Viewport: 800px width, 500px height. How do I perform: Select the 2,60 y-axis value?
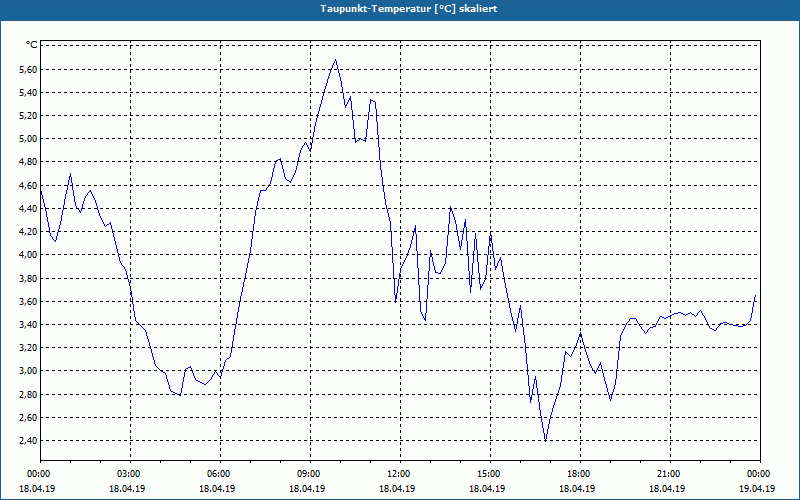pos(27,418)
